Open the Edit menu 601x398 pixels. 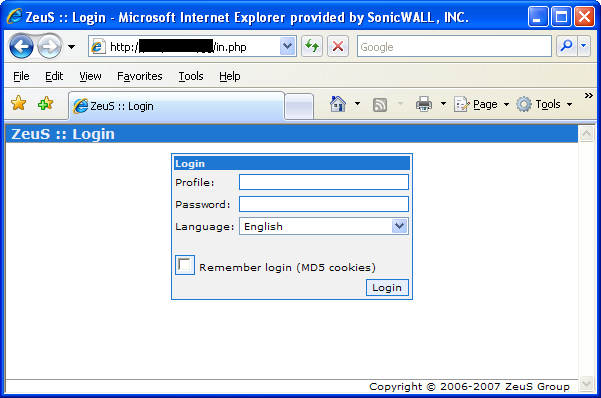[54, 76]
